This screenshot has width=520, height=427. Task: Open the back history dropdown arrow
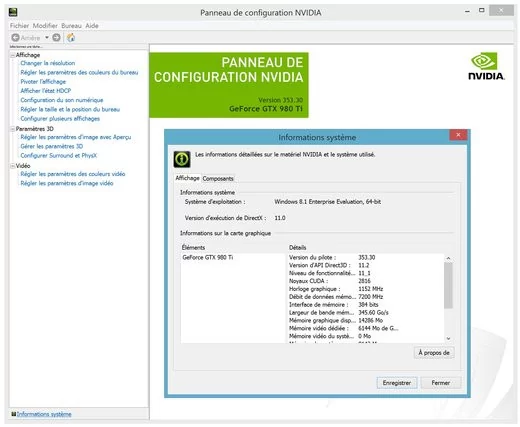47,38
